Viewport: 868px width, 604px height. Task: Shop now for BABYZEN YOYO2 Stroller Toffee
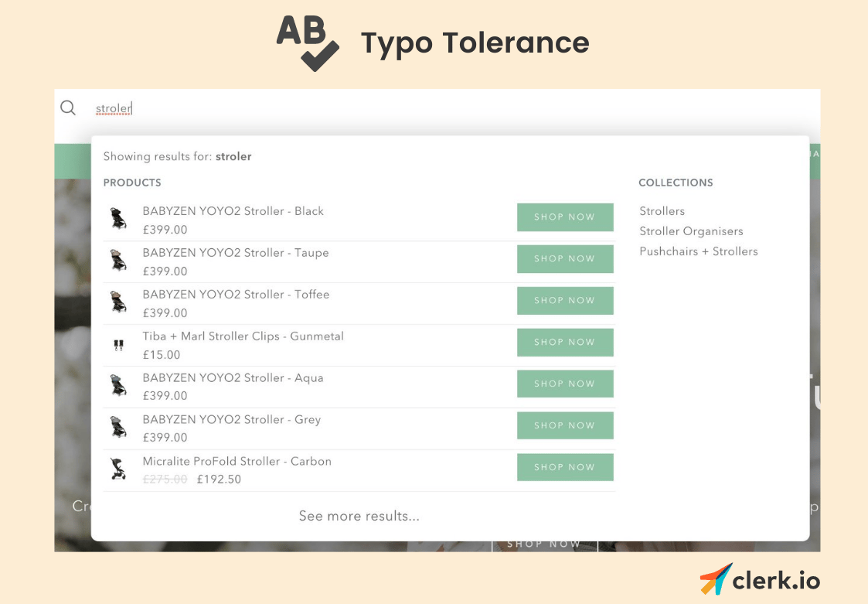point(565,300)
